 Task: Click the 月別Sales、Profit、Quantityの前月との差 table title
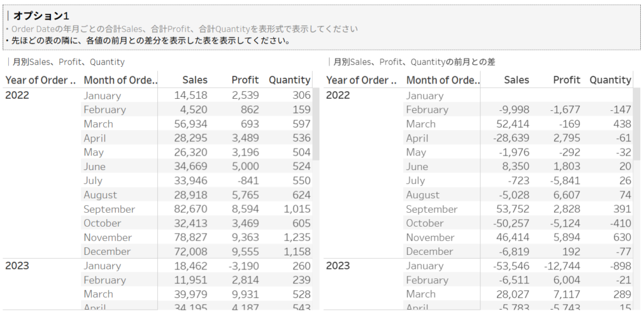point(414,62)
